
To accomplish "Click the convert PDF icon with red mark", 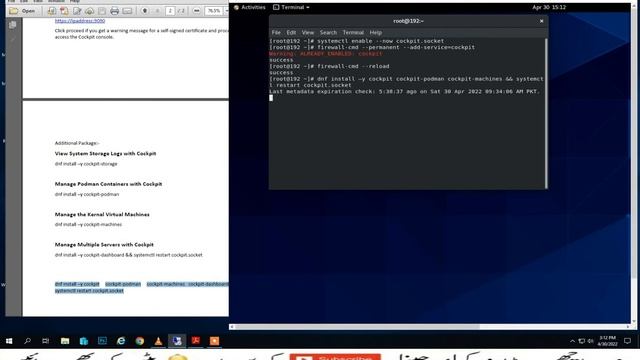I will click(64, 11).
